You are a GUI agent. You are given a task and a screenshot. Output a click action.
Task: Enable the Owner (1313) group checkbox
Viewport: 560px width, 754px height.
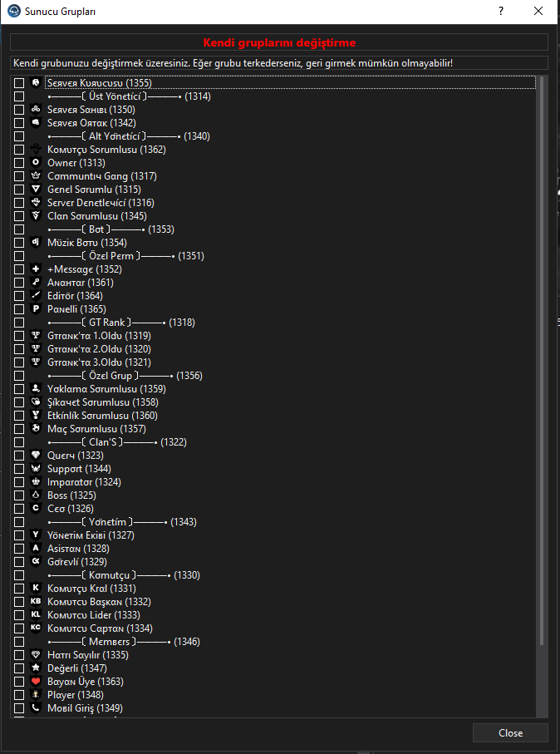coord(19,163)
